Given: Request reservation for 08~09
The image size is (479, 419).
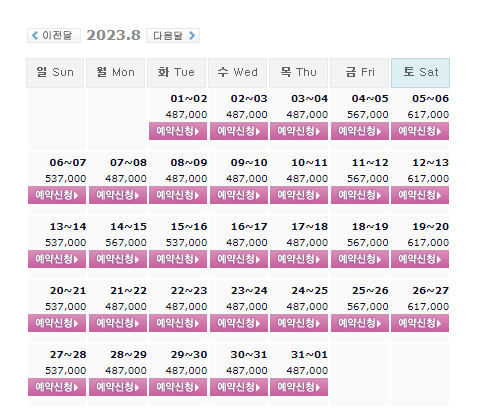Looking at the screenshot, I should (x=178, y=195).
